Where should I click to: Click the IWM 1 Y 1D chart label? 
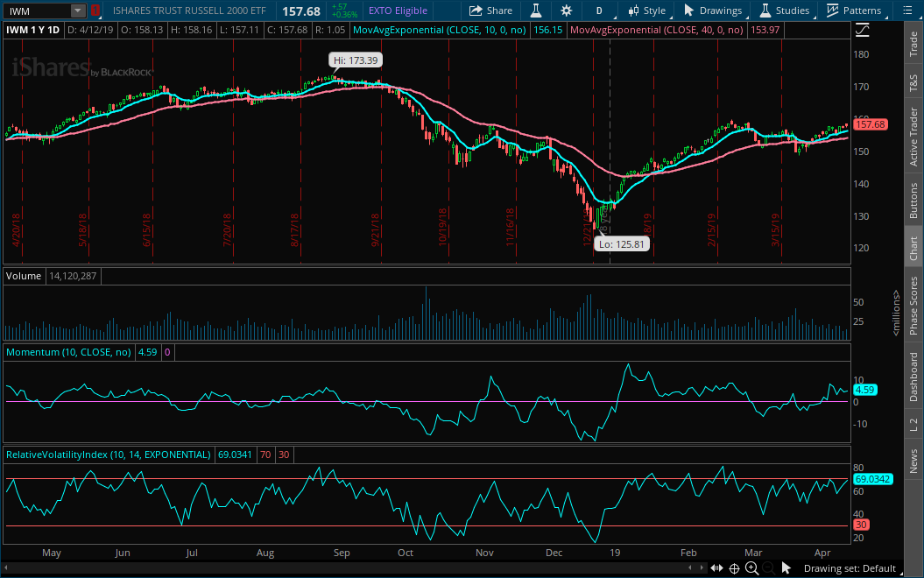pyautogui.click(x=33, y=30)
